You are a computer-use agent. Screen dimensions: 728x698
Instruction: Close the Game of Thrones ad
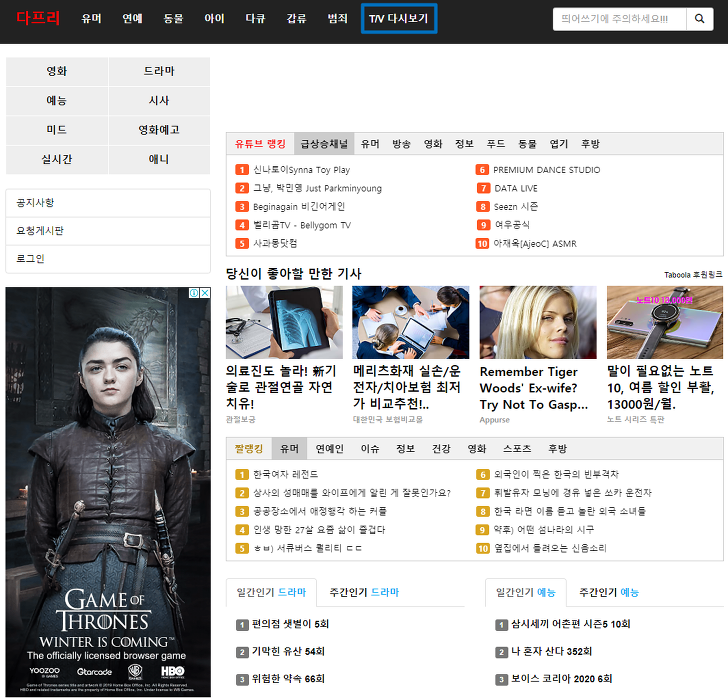click(x=205, y=293)
